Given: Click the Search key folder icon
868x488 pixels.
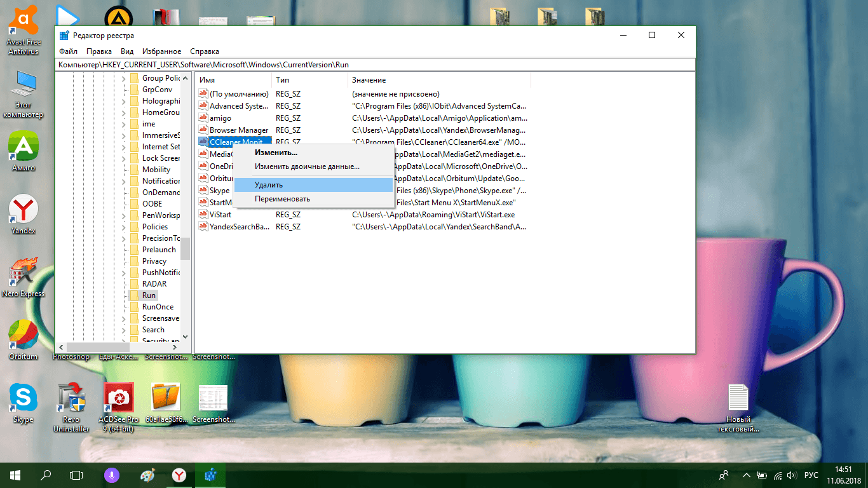Looking at the screenshot, I should coord(134,330).
